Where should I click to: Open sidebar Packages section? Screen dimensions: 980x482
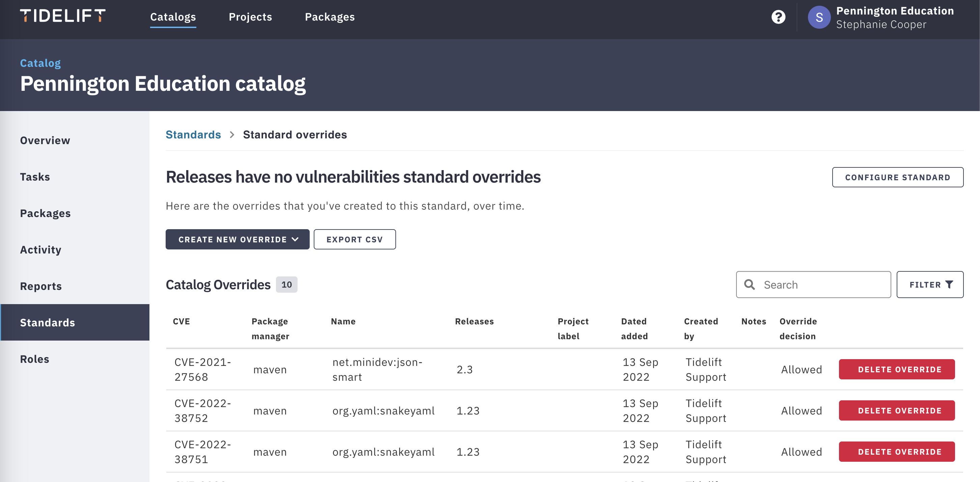tap(45, 213)
